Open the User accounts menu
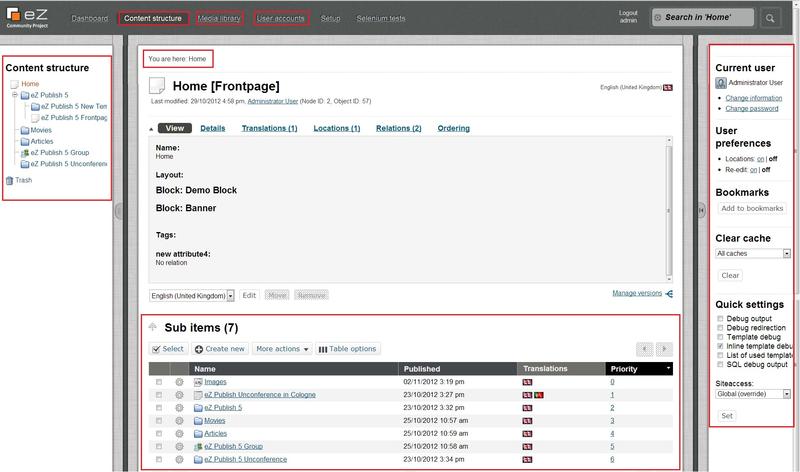 (281, 18)
